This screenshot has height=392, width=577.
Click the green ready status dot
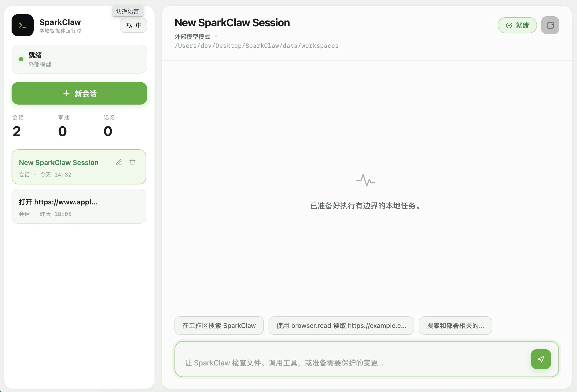tap(21, 59)
